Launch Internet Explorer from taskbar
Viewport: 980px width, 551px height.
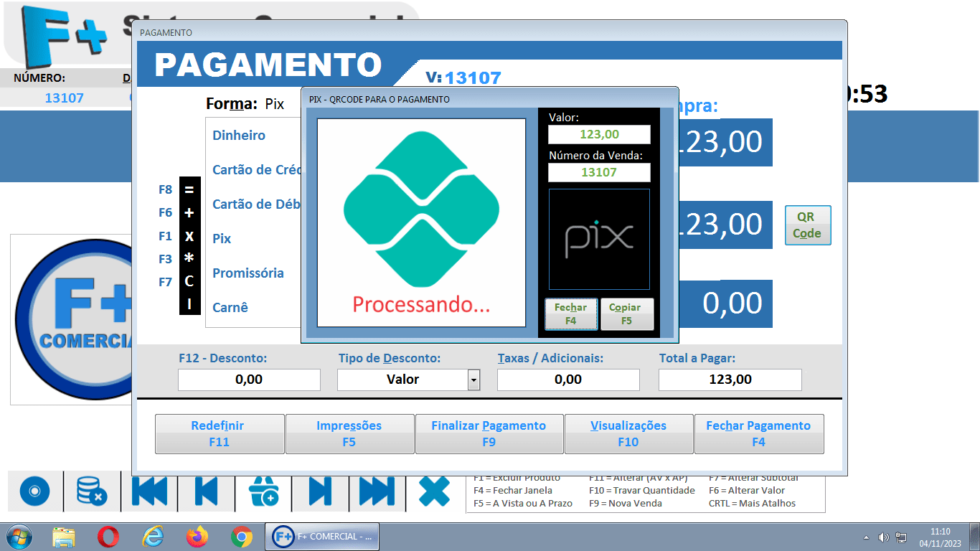[x=153, y=537]
